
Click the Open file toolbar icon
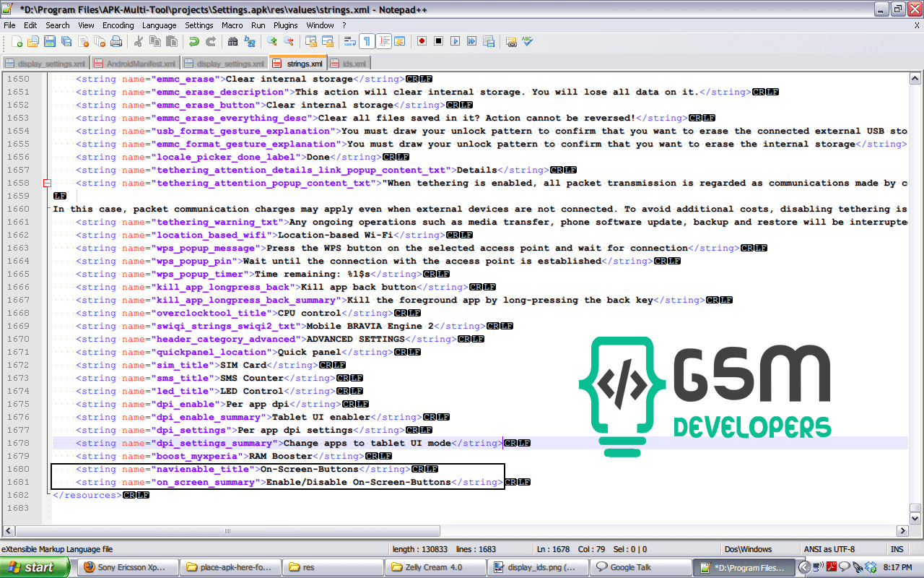[x=33, y=41]
